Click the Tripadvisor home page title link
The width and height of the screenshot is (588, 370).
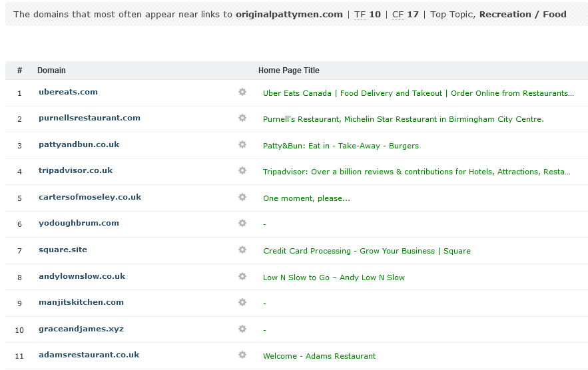click(x=416, y=172)
